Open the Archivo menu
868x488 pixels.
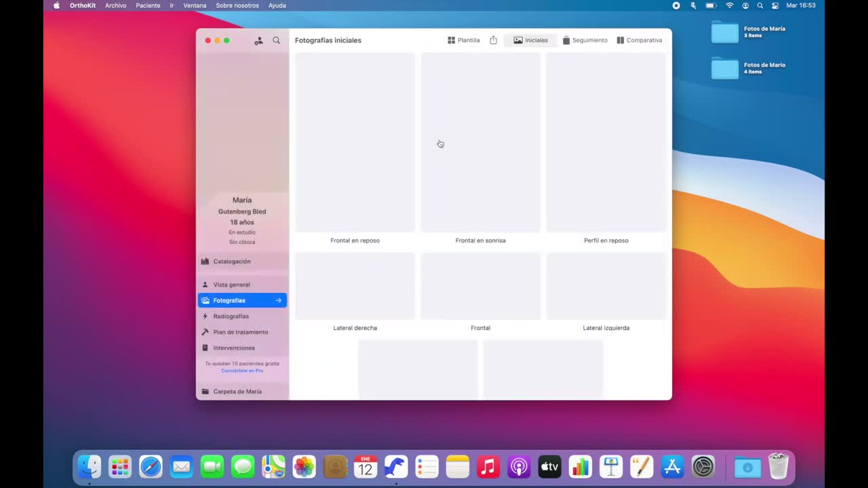point(116,5)
